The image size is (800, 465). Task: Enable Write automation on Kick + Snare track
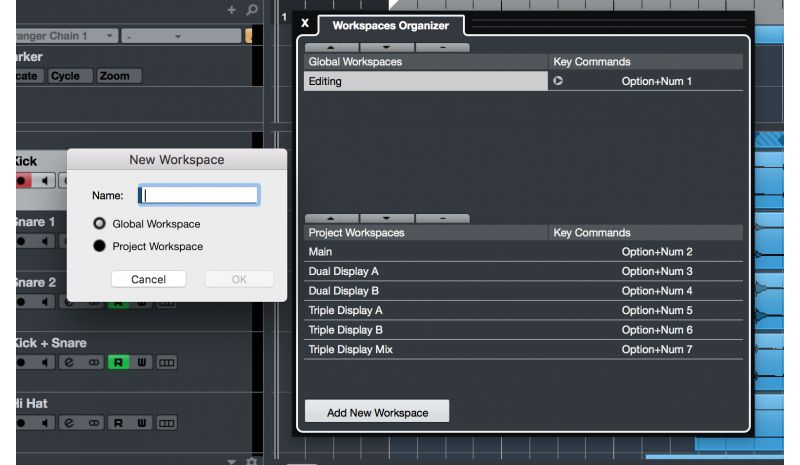tap(142, 362)
